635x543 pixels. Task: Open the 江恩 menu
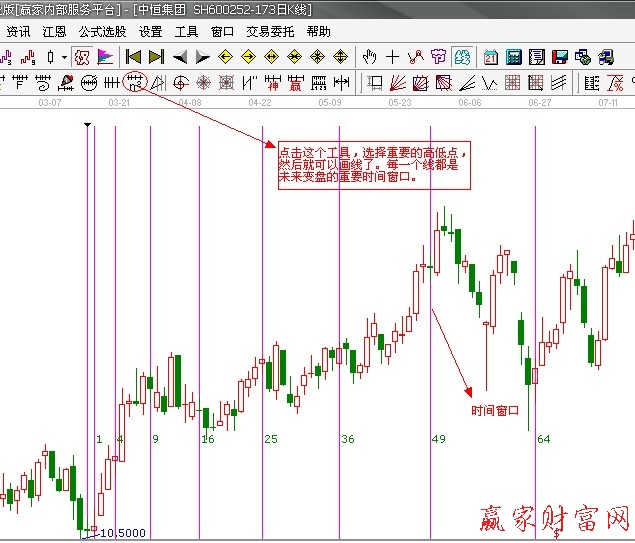pos(54,31)
